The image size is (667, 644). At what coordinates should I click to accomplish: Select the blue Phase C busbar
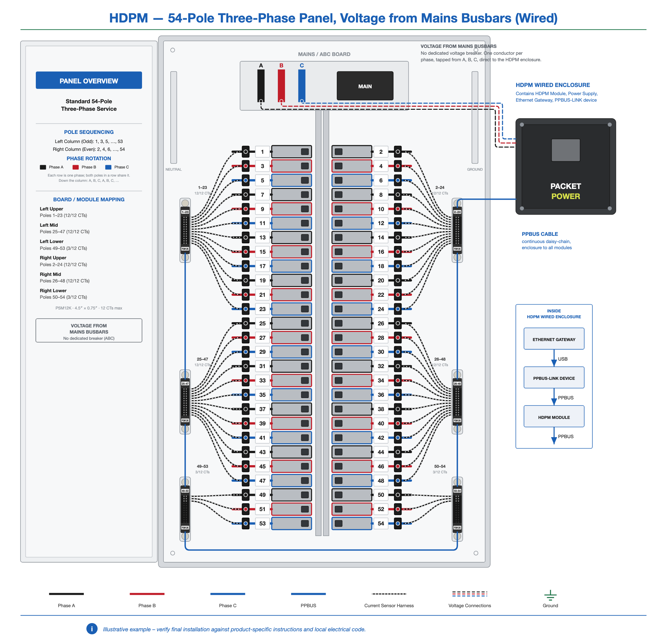302,85
